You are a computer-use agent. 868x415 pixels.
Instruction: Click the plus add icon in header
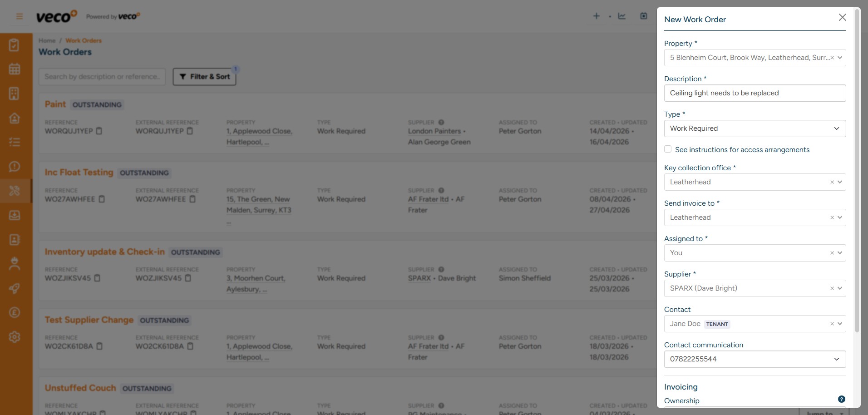(x=597, y=16)
